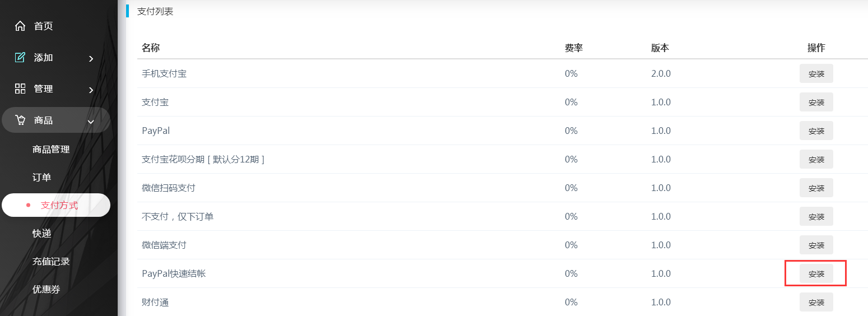Install the PayPal payment method
The height and width of the screenshot is (316, 868).
pos(816,131)
